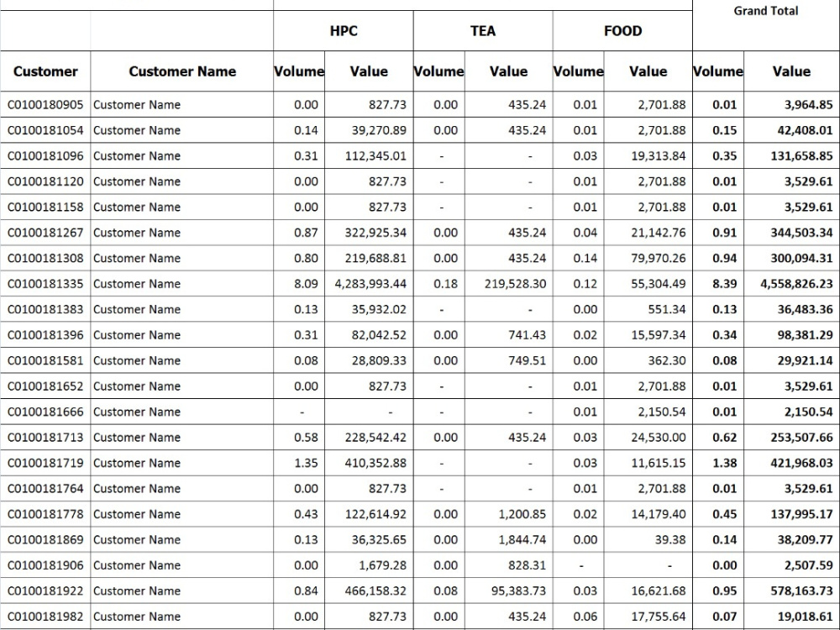Select customer ID C0100181719
This screenshot has width=840, height=630.
click(45, 464)
